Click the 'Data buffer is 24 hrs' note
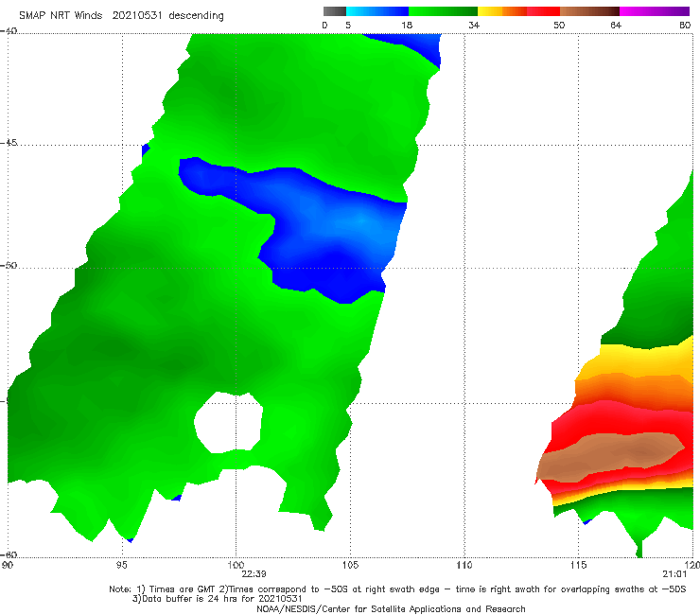The width and height of the screenshot is (700, 615). point(217,599)
